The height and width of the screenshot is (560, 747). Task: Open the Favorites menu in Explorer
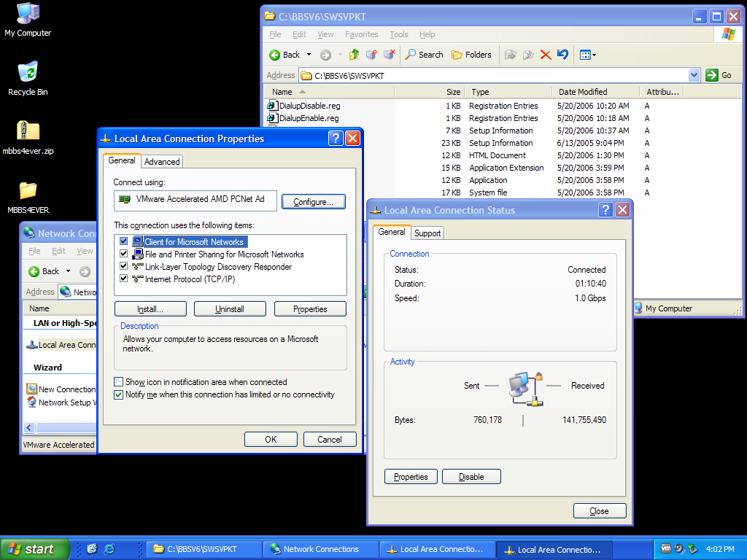361,34
